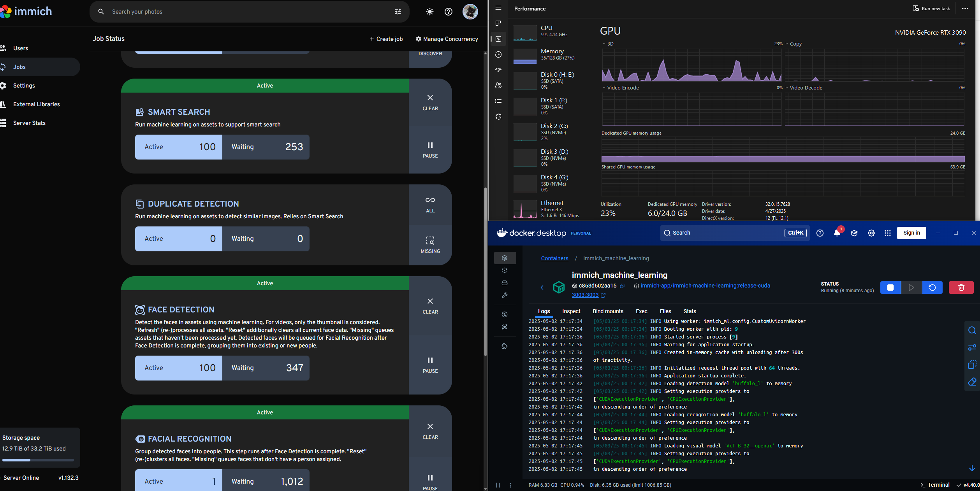Pause the Smart Search job
Screen dimensions: 980x491
(430, 149)
